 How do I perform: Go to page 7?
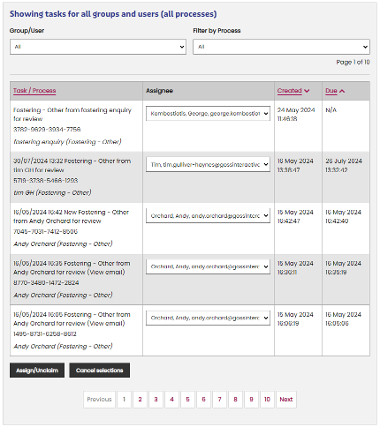219,399
